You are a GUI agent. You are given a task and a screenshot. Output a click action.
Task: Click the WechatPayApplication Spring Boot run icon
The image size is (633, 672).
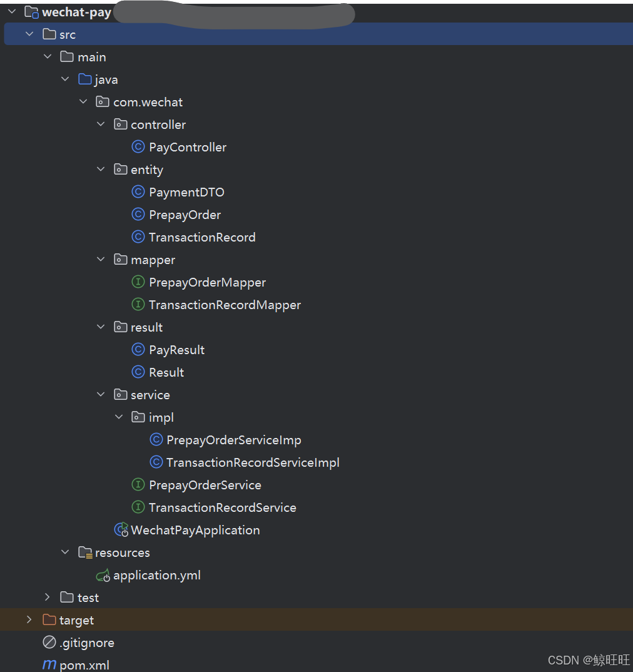point(121,530)
